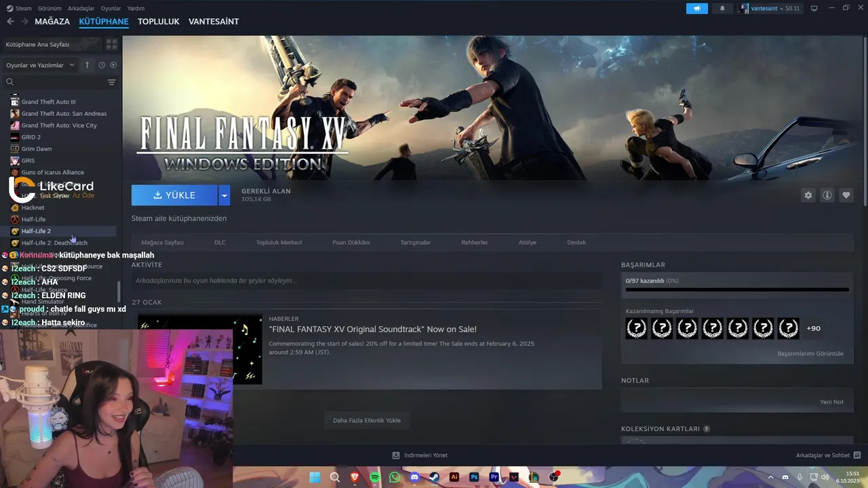Go to the MAĞAZA tab
The height and width of the screenshot is (488, 868).
52,22
